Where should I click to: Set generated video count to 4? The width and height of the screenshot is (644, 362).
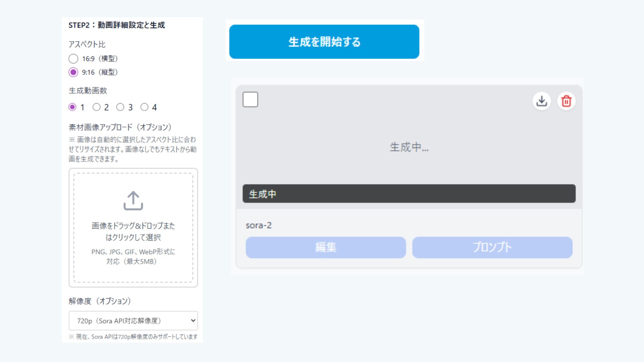pyautogui.click(x=144, y=107)
